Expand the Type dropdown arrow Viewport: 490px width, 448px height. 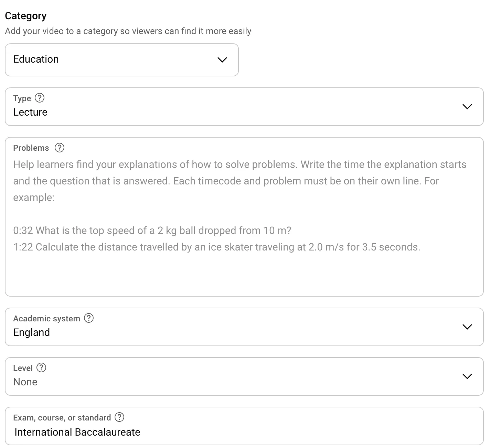point(467,107)
